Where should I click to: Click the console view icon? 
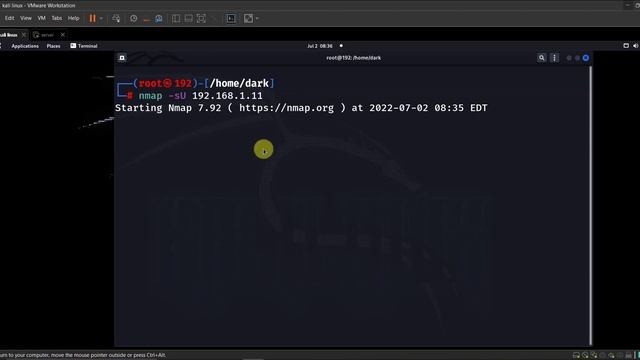(231, 18)
